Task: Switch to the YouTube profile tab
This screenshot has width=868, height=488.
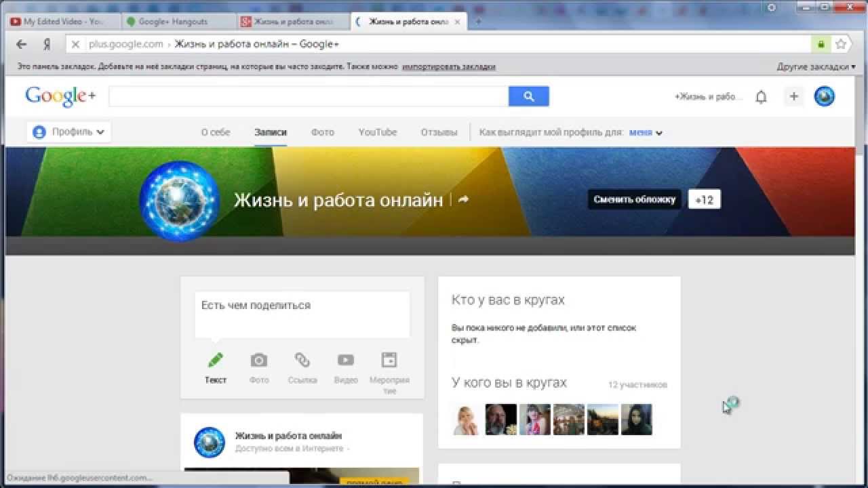Action: pyautogui.click(x=378, y=132)
